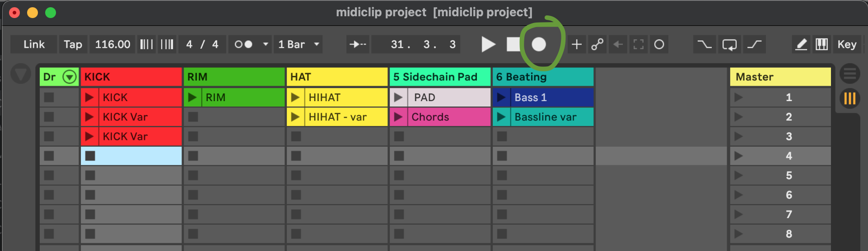Enable MIDI Arrangement Overdub plus button

pyautogui.click(x=577, y=44)
